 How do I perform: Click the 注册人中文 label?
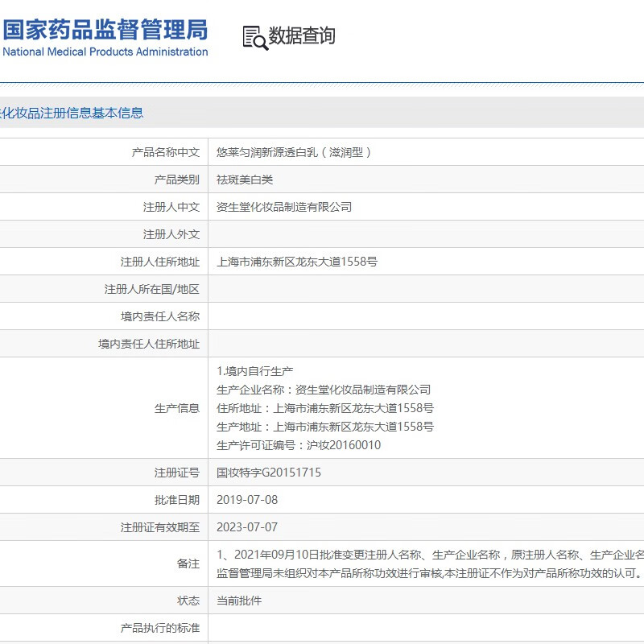click(171, 207)
